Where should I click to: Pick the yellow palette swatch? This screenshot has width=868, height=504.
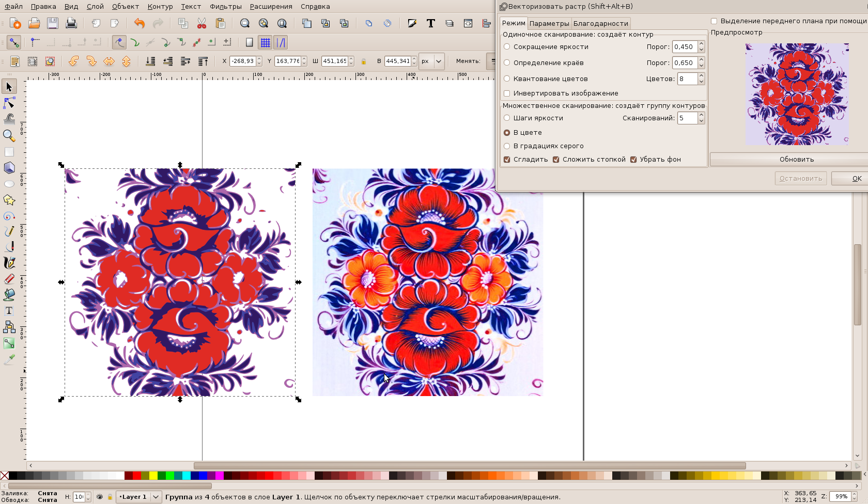coord(153,476)
